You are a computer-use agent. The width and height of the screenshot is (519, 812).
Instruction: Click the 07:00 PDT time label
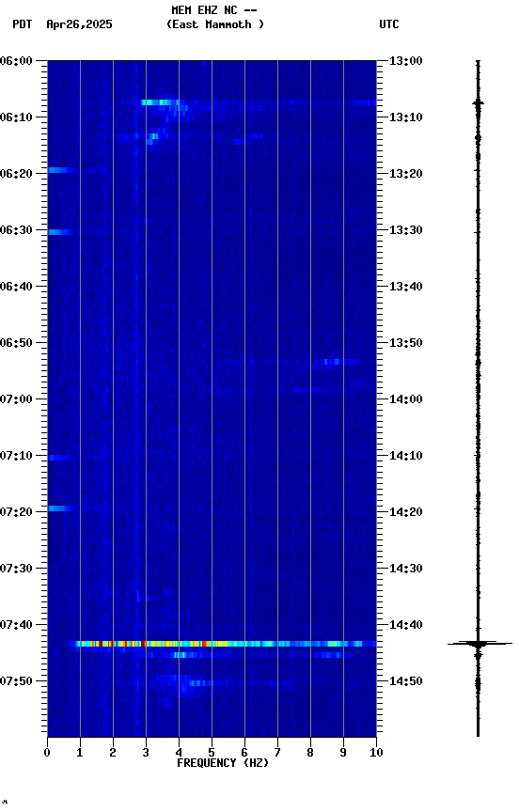(x=16, y=399)
